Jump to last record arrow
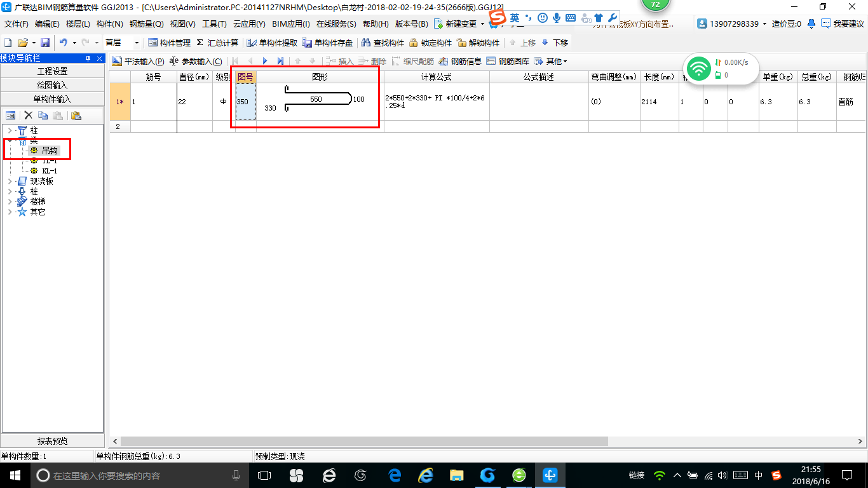This screenshot has height=488, width=868. (x=280, y=61)
